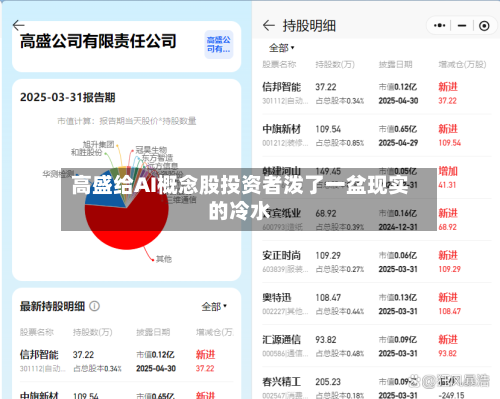
Task: Click 股票名称 column header on right
Action: tap(279, 64)
